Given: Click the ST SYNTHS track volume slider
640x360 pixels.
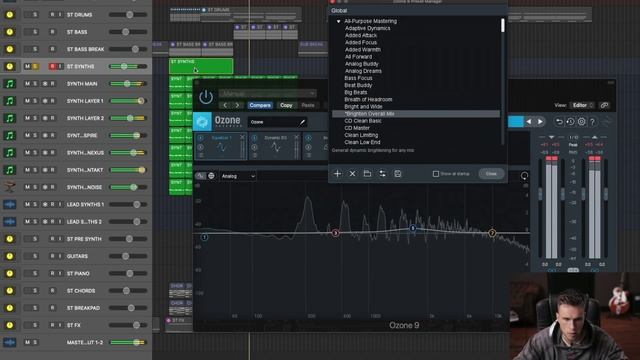Looking at the screenshot, I should 128,67.
